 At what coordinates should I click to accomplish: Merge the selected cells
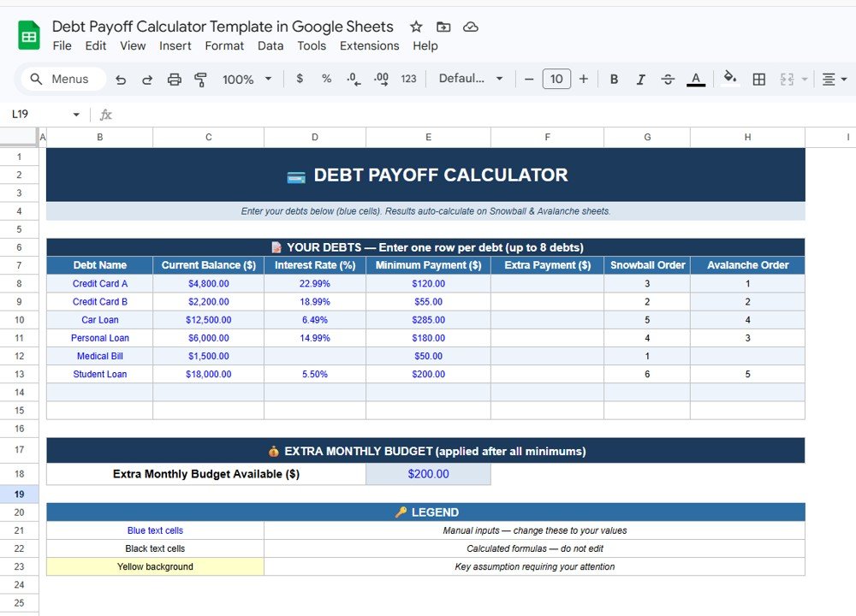coord(788,79)
